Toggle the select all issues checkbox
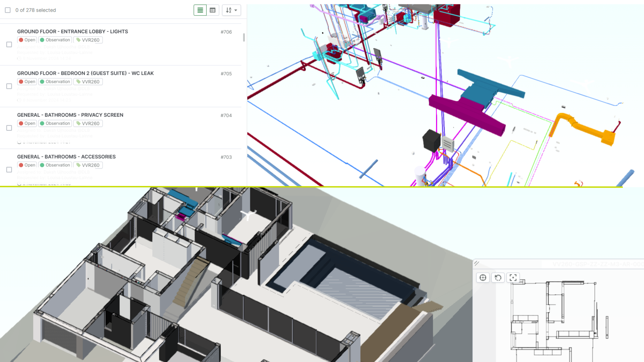644x362 pixels. (8, 10)
